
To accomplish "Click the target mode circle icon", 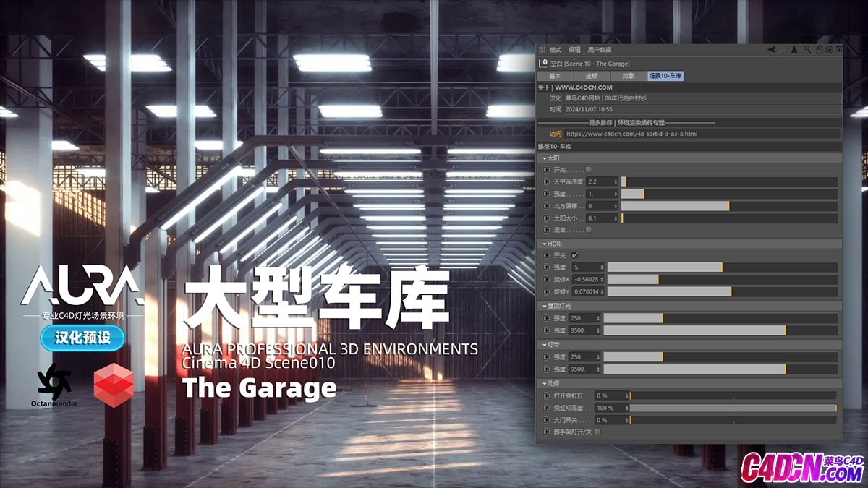I will [x=829, y=50].
